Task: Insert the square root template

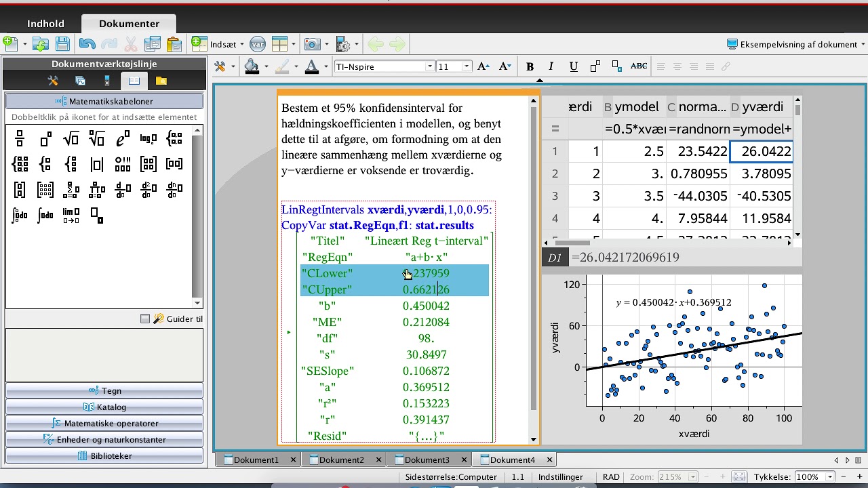Action: pyautogui.click(x=71, y=139)
